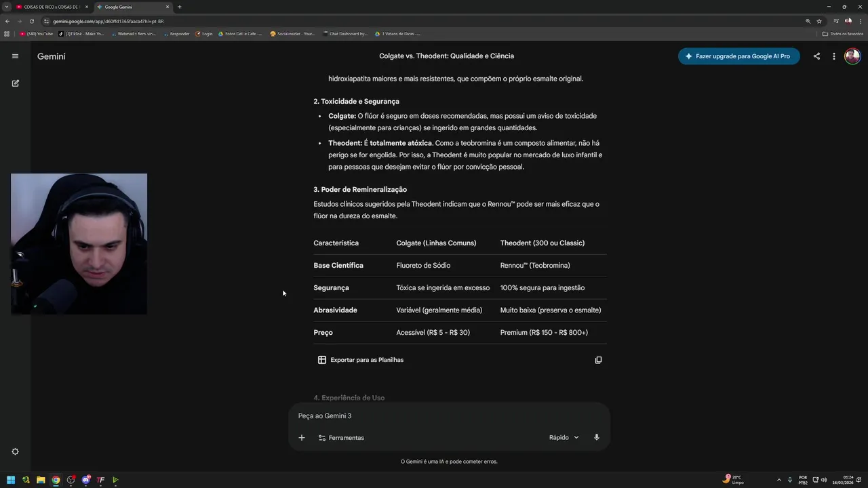Bookmark this page with the star icon
This screenshot has width=868, height=488.
[819, 21]
